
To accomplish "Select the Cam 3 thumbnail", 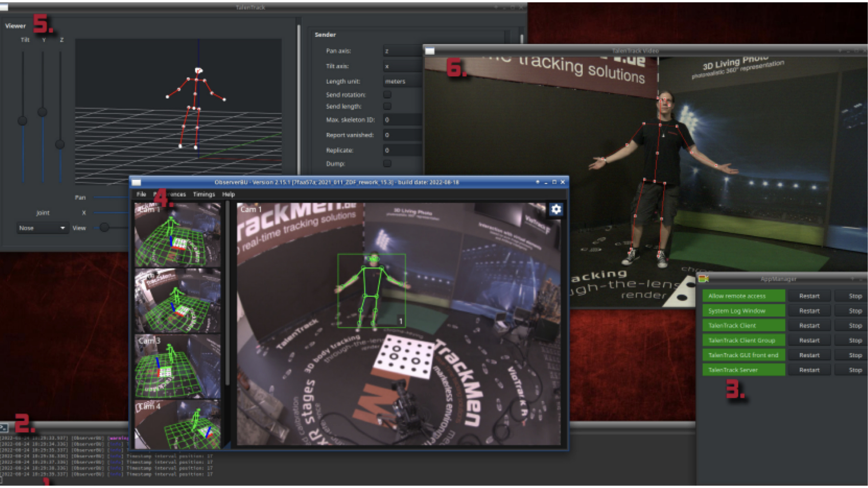I will [178, 366].
